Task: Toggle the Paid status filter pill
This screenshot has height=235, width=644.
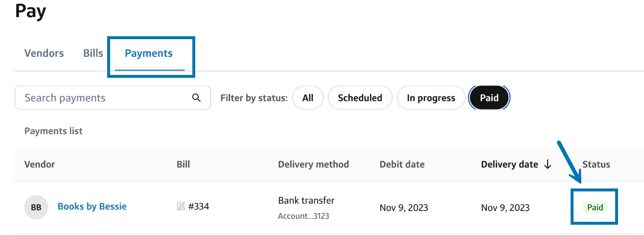Action: coord(489,98)
